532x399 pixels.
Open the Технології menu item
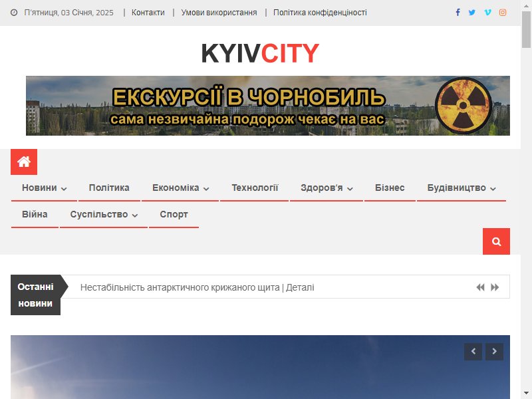tap(255, 188)
